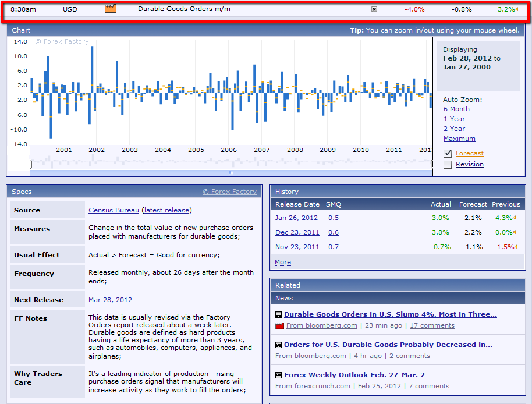Click the 3.2% previous value in the event row
The image size is (532, 404).
(506, 9)
